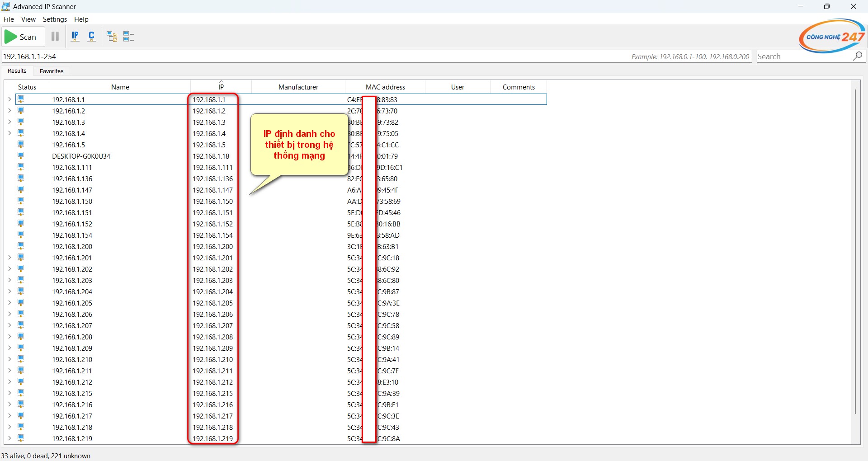Viewport: 868px width, 461px height.
Task: Pause the running scan
Action: [55, 37]
